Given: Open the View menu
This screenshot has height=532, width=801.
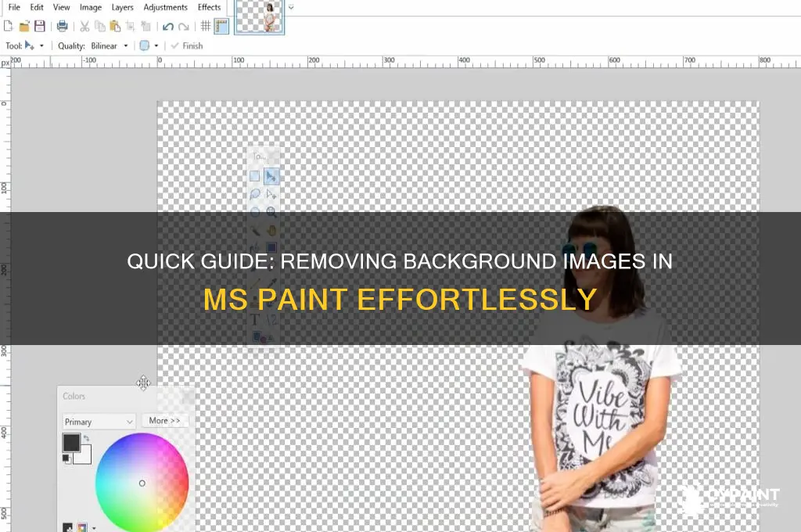Looking at the screenshot, I should coord(61,7).
